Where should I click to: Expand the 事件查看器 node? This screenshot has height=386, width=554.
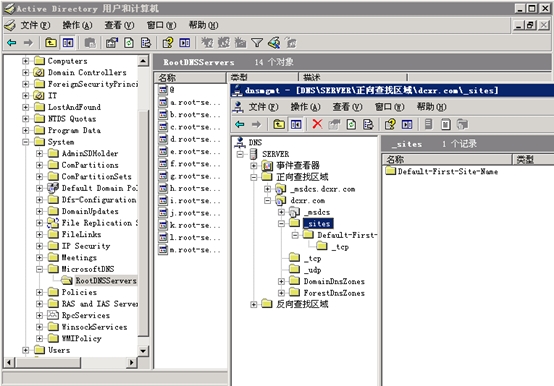coord(253,165)
